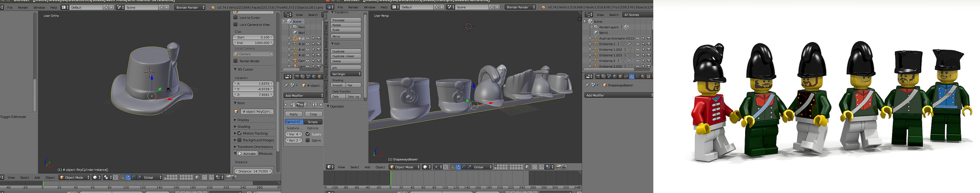This screenshot has height=193, width=980.
Task: Select Austrian-Grenadier-2012 object in outliner
Action: 617,38
